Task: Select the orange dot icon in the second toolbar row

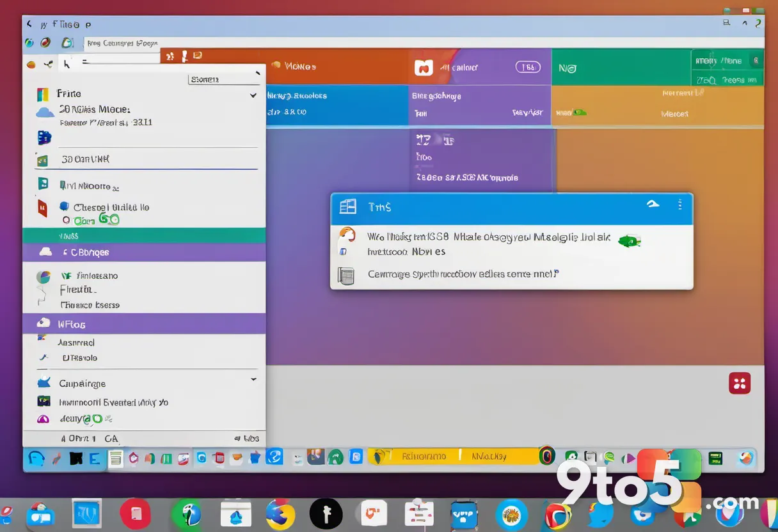Action: click(x=31, y=64)
